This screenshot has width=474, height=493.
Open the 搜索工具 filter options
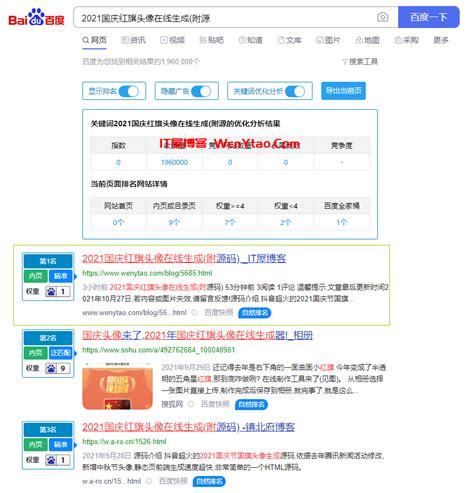point(360,62)
